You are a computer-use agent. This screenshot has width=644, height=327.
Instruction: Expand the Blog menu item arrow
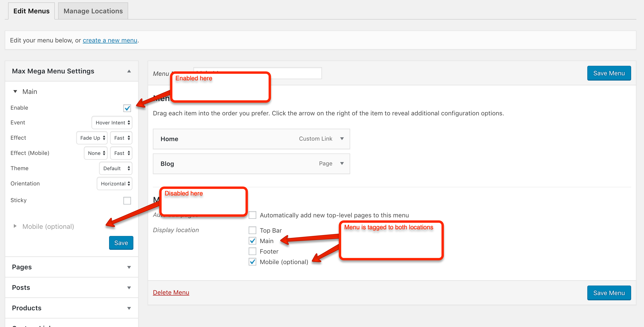tap(342, 163)
